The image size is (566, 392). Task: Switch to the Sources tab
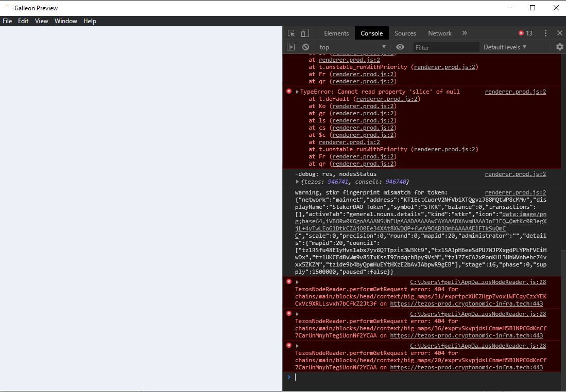[x=405, y=33]
